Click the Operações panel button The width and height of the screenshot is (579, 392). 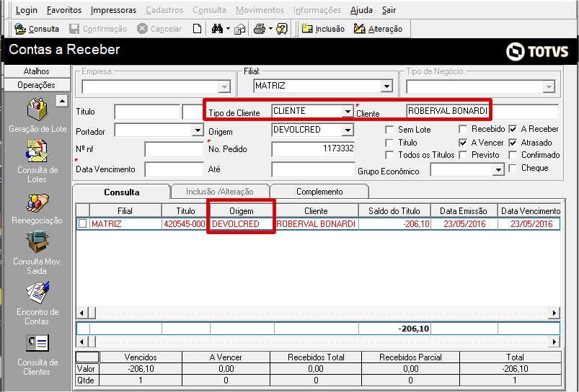pyautogui.click(x=36, y=85)
